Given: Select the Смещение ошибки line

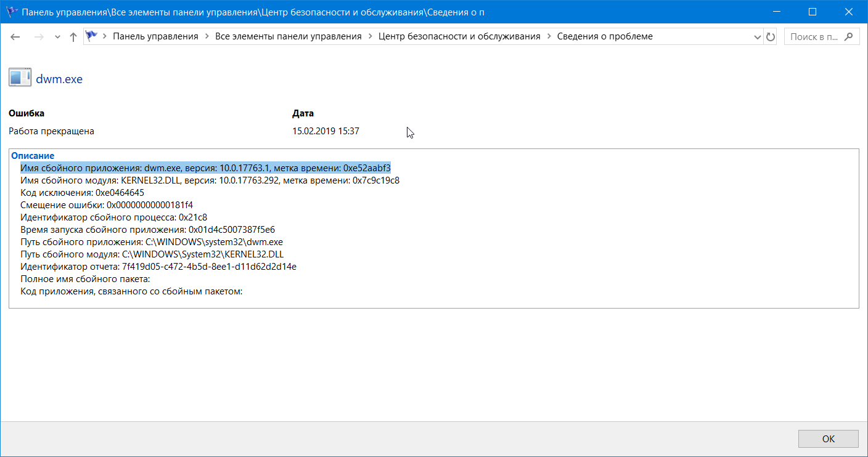Looking at the screenshot, I should (x=107, y=205).
